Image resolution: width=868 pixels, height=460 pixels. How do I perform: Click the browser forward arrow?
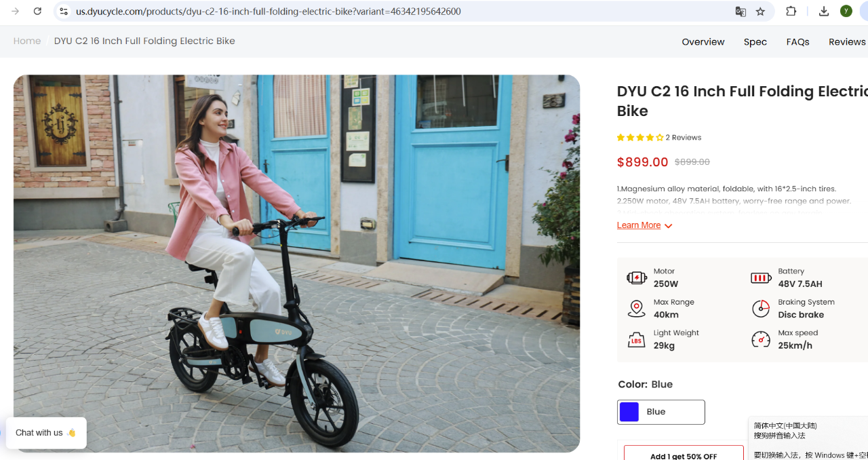[15, 12]
